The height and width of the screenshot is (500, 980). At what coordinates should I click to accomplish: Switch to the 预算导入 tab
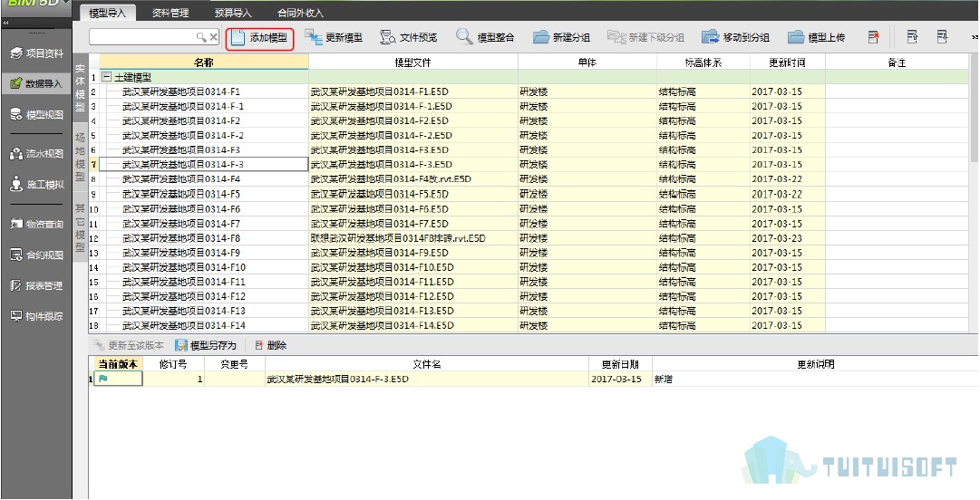click(x=233, y=13)
